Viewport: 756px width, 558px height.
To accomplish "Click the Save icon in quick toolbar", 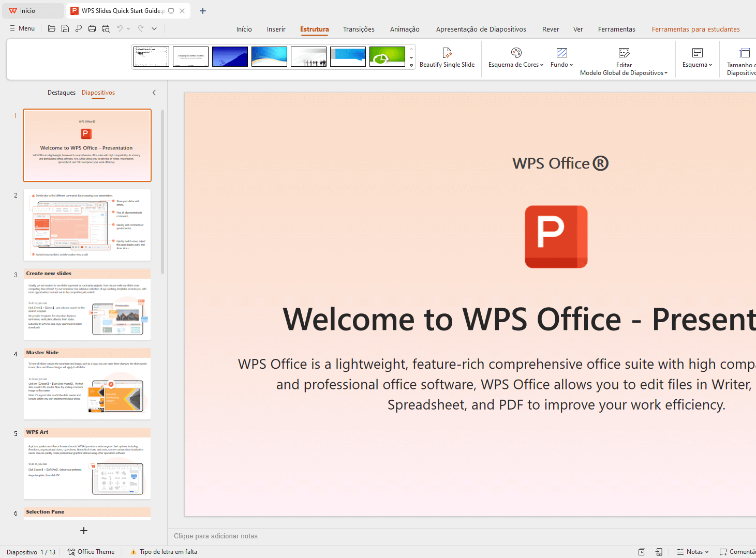I will (65, 28).
